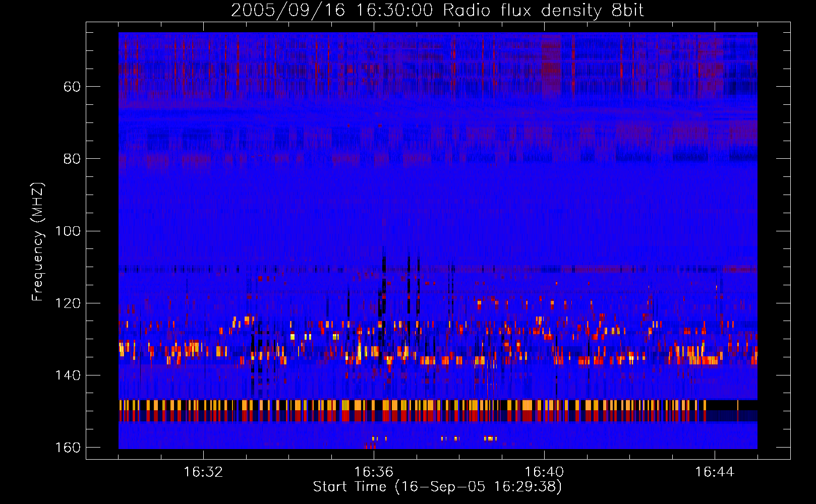The image size is (816, 504).
Task: Click the 140 frequency tick label
Action: [68, 375]
